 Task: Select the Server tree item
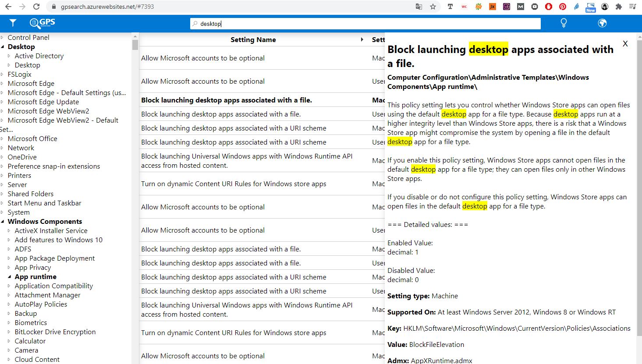[18, 185]
